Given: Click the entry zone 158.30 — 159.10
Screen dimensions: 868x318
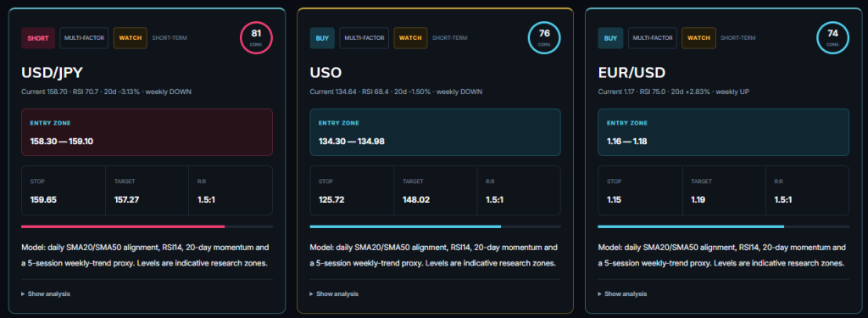Looking at the screenshot, I should pyautogui.click(x=147, y=131).
